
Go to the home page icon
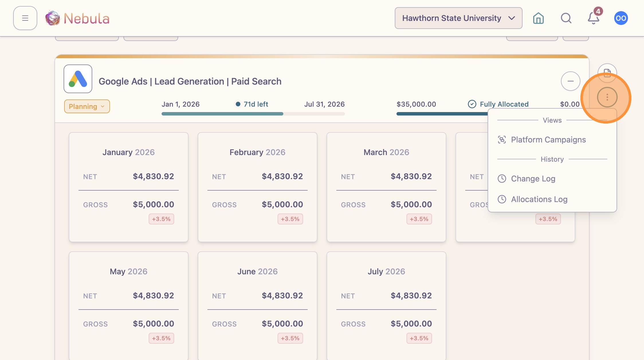click(538, 18)
